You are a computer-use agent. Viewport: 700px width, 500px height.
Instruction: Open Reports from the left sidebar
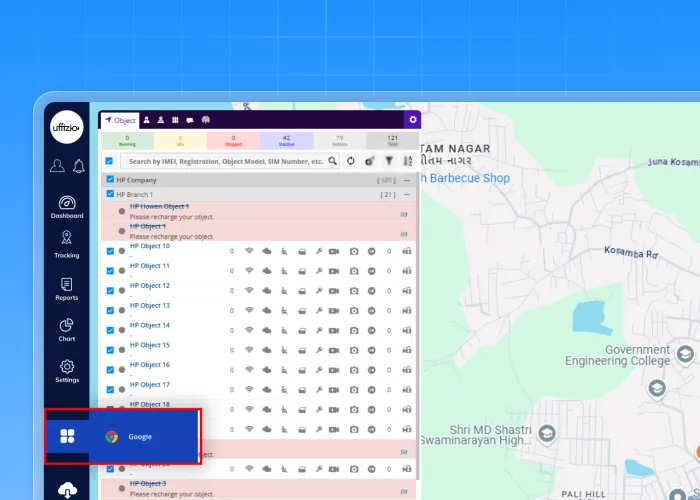[67, 289]
